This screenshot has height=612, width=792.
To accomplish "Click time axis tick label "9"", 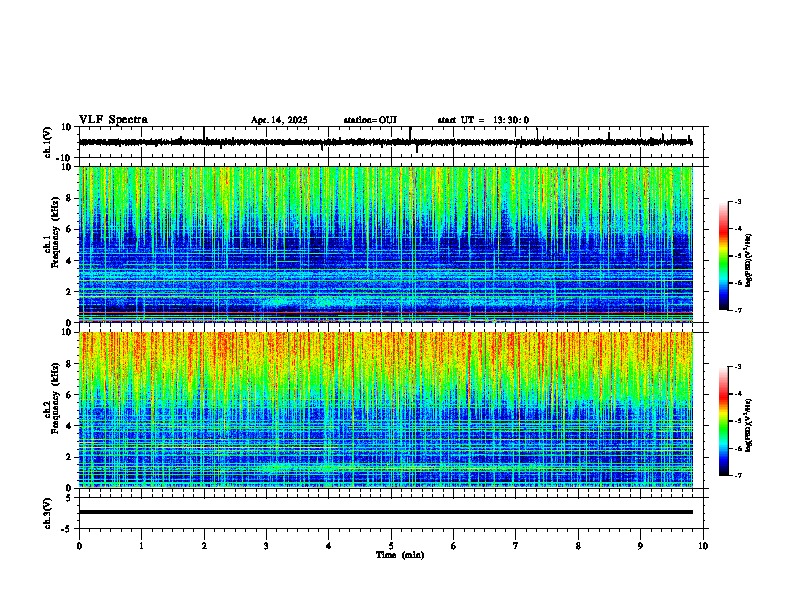I will point(640,545).
